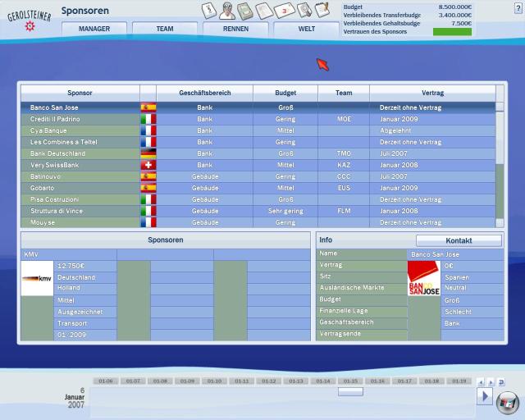This screenshot has width=525, height=420.
Task: Click the 01-15 calendar date
Action: click(350, 381)
